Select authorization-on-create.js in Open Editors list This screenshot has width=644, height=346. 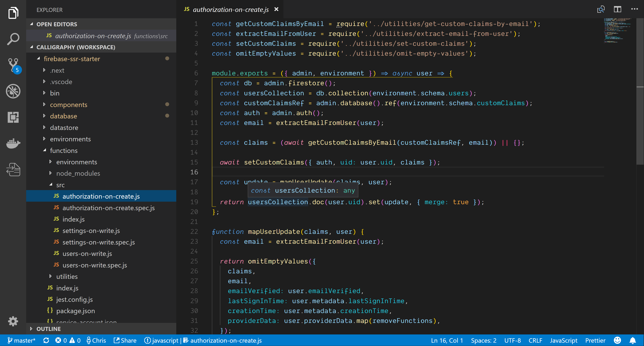pos(101,36)
